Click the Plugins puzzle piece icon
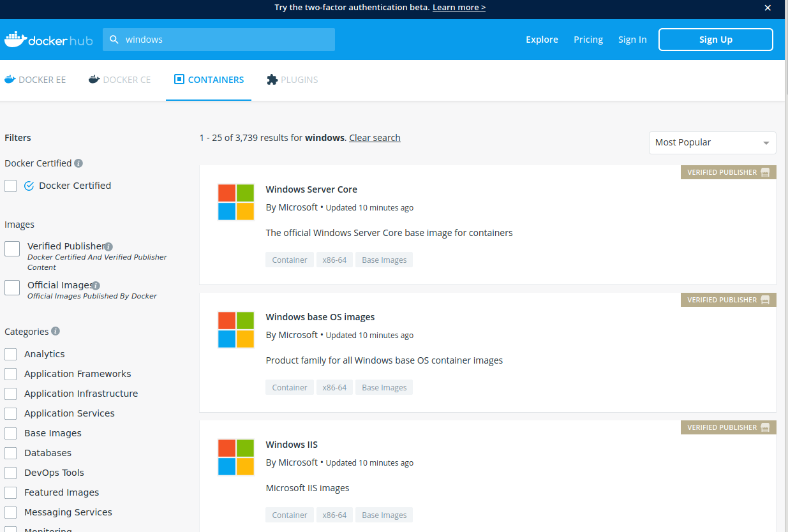788x532 pixels. [x=272, y=80]
